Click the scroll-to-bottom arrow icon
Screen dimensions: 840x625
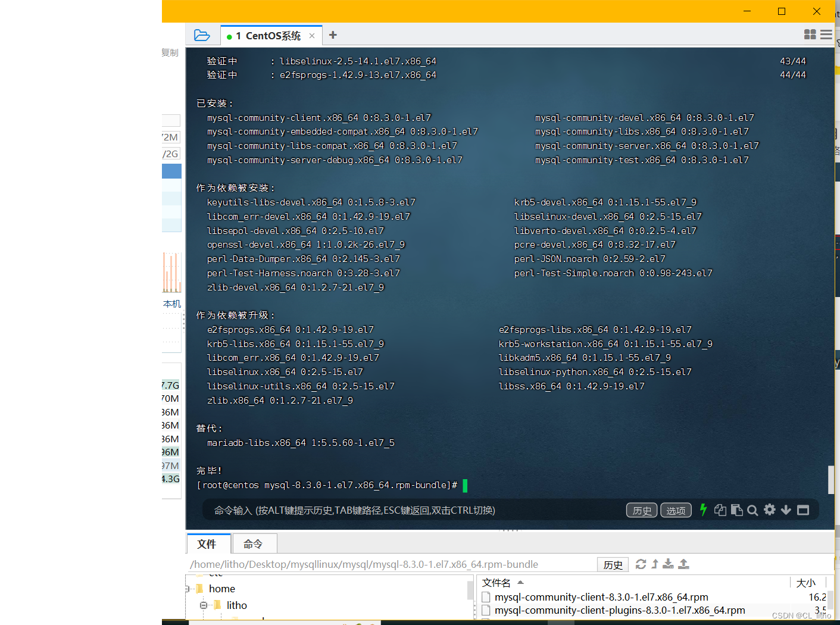click(786, 510)
